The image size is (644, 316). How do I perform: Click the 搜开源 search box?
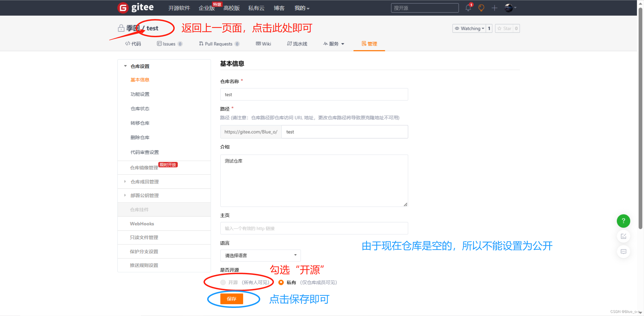(x=424, y=8)
